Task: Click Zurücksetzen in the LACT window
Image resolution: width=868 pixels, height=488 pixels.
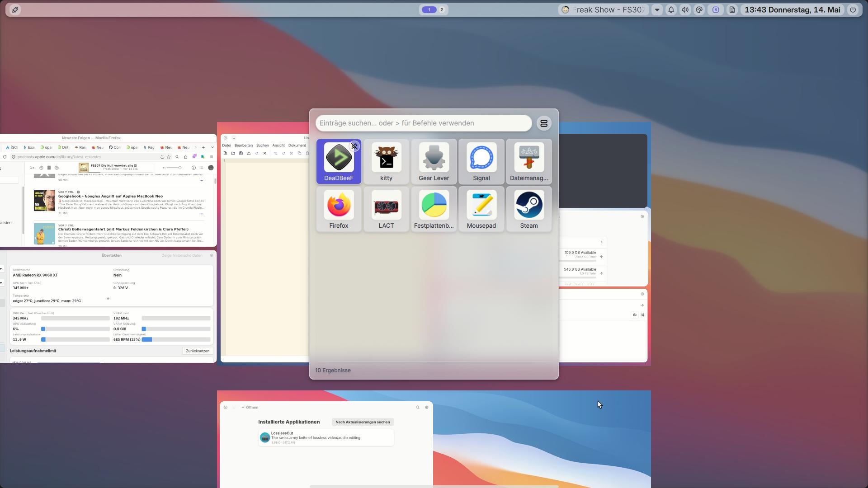Action: pos(198,351)
